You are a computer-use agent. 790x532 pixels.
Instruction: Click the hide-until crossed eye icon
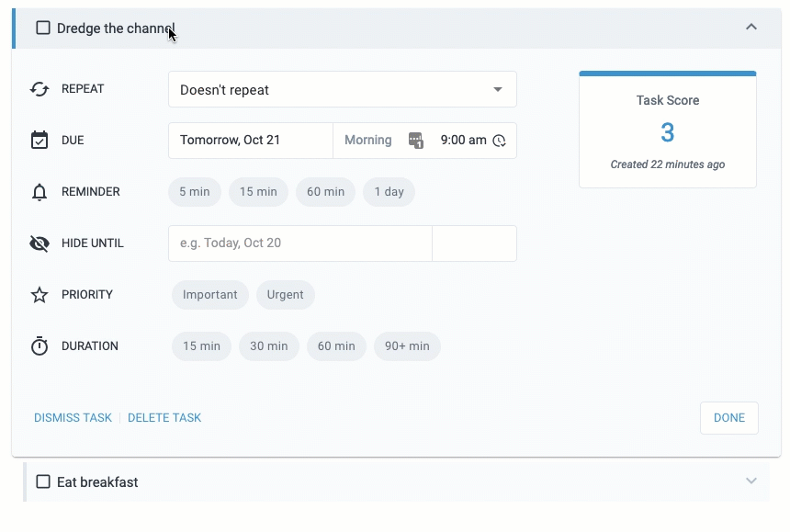click(x=39, y=243)
